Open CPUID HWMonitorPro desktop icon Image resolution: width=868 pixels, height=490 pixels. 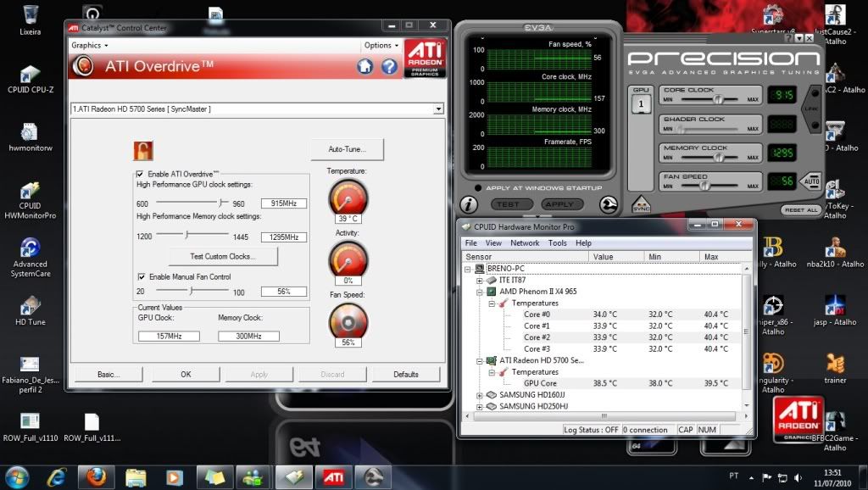click(x=31, y=200)
